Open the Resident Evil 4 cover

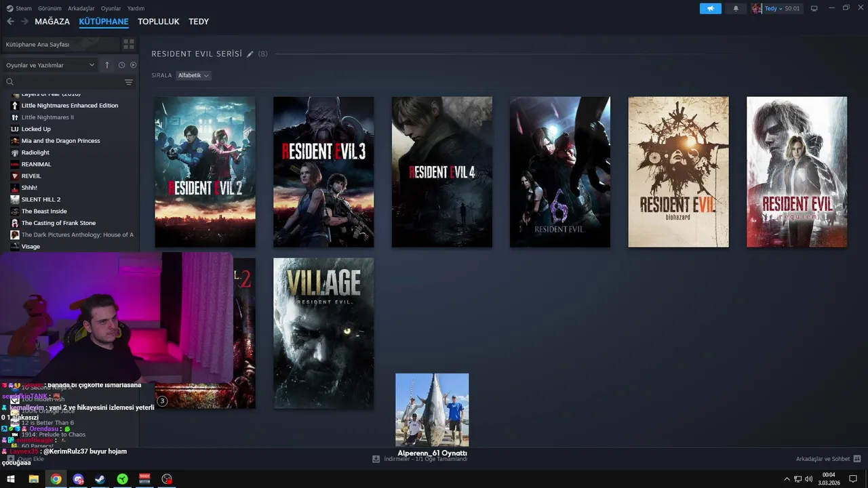(x=442, y=172)
